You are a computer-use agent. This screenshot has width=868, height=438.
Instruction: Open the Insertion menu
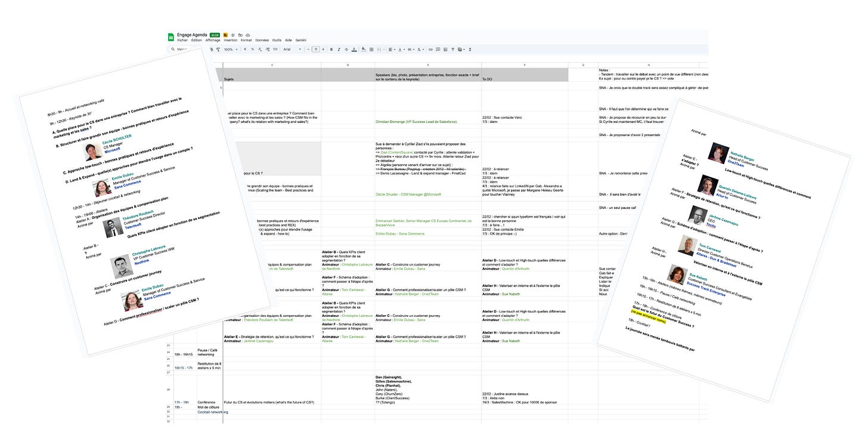tap(230, 40)
